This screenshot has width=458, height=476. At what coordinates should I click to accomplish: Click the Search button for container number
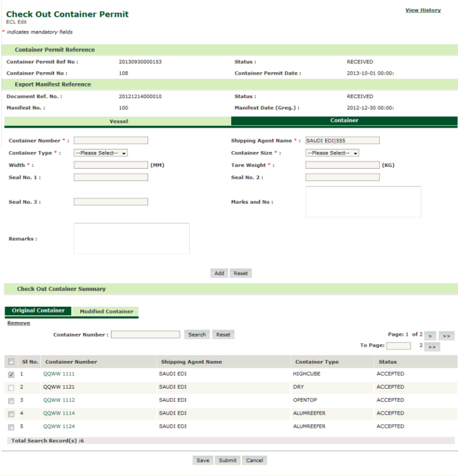pos(197,335)
